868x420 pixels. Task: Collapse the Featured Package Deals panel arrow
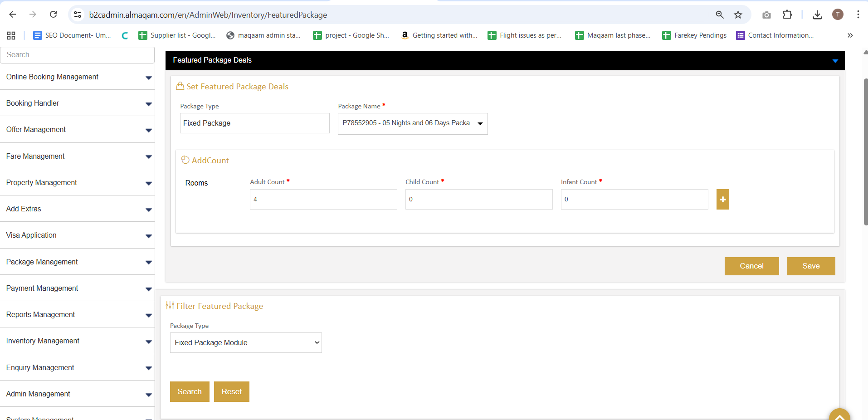tap(835, 61)
